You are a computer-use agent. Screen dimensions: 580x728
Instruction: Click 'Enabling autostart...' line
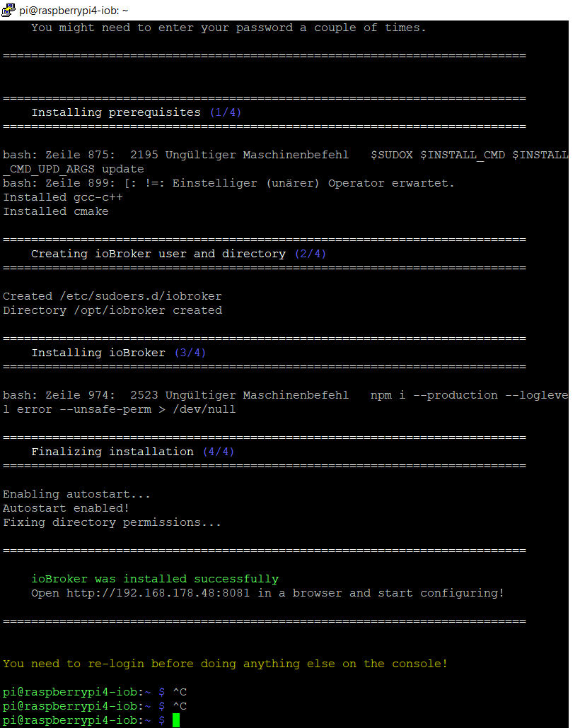[x=76, y=494]
